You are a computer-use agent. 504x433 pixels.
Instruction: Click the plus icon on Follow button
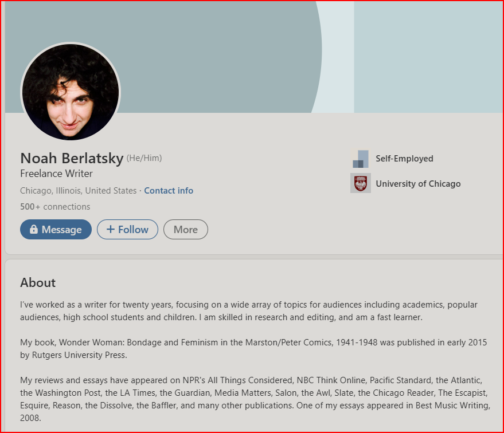111,229
